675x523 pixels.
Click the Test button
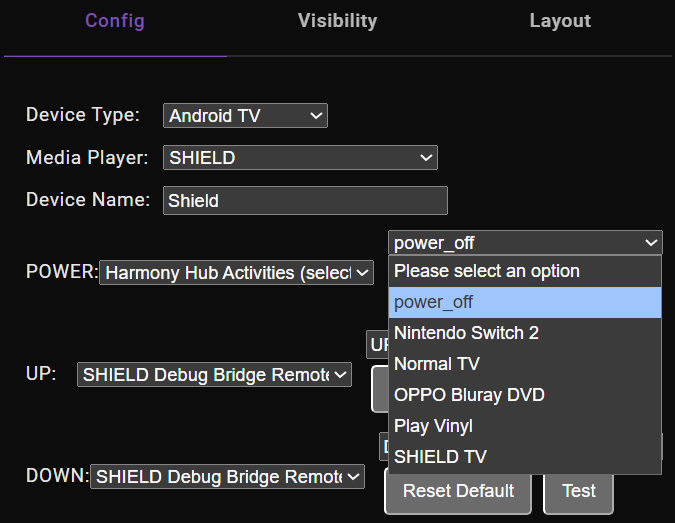pyautogui.click(x=578, y=491)
